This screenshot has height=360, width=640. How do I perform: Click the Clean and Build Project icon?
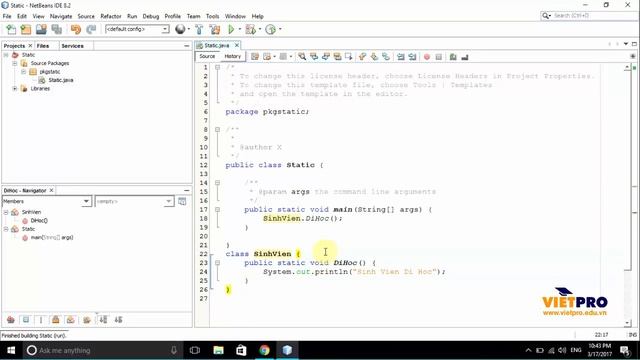pos(215,29)
